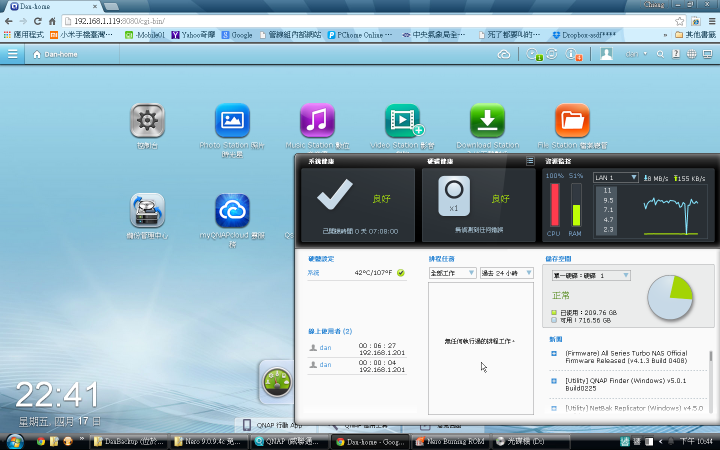This screenshot has height=450, width=720.
Task: Open the Google bookmark
Action: 237,35
